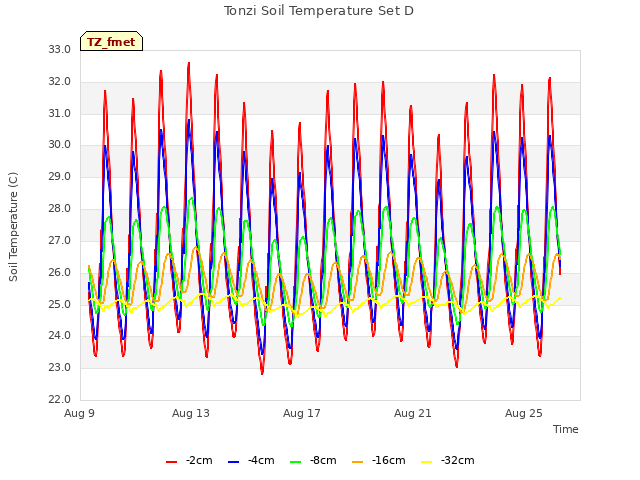This screenshot has width=640, height=480.
Task: Click the 25.0 y-axis tick label
Action: coord(60,304)
